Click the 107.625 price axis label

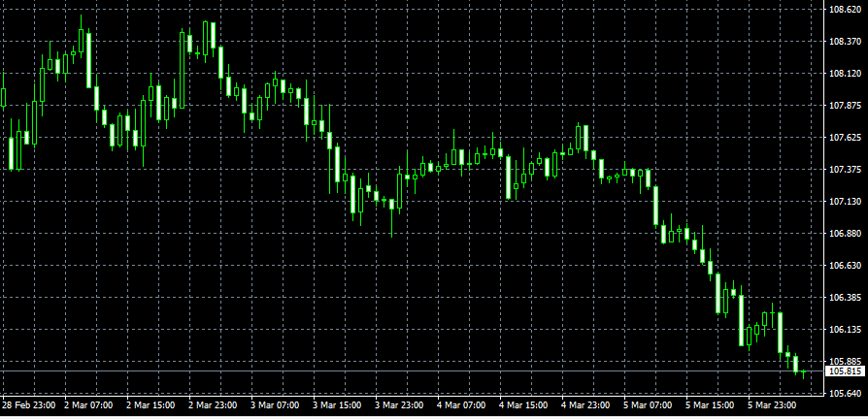(x=846, y=138)
